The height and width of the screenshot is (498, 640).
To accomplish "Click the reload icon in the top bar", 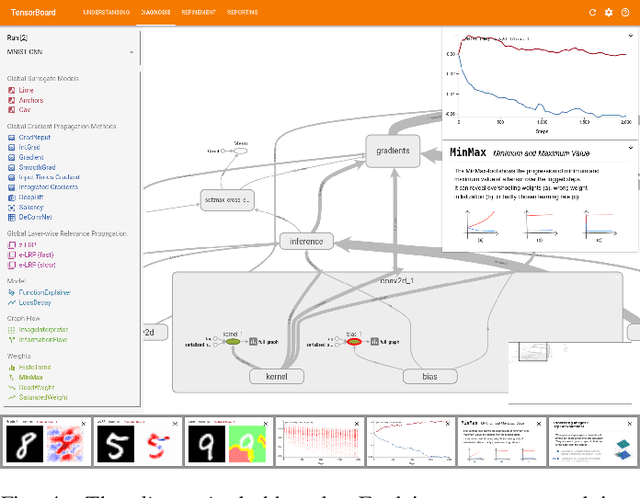I will (593, 12).
